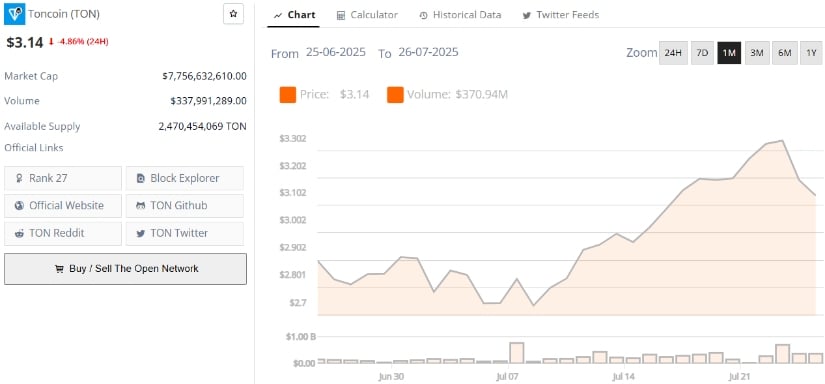Click the Toncoin logo icon

click(14, 14)
